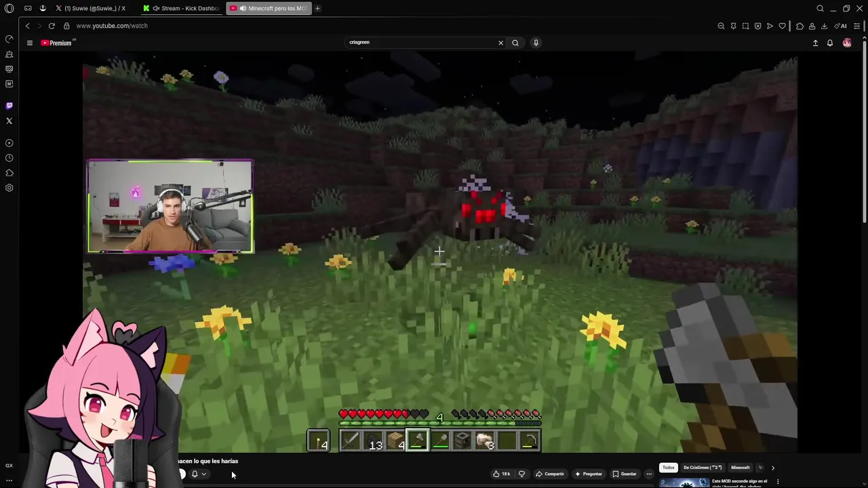Save the video with Guardar
Viewport: 868px width, 488px height.
click(x=625, y=474)
